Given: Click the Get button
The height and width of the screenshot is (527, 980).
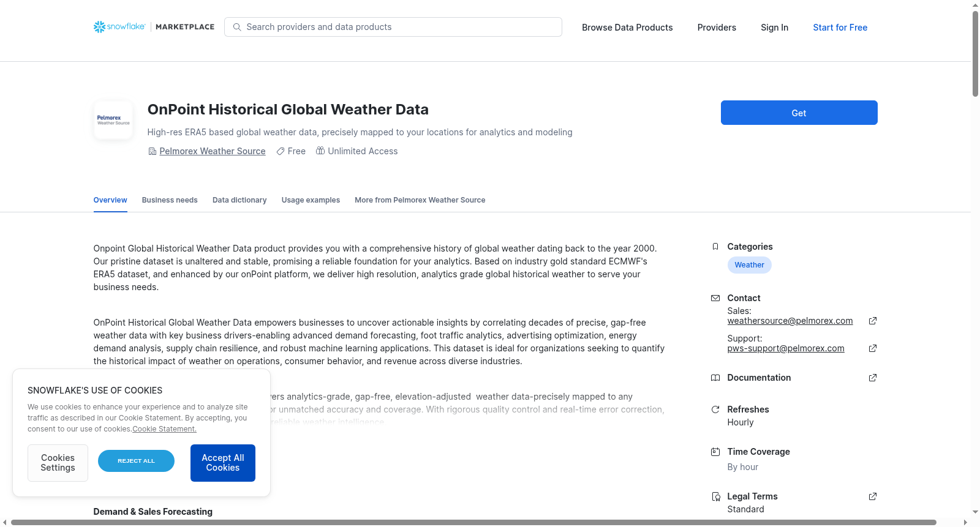Looking at the screenshot, I should click(799, 113).
